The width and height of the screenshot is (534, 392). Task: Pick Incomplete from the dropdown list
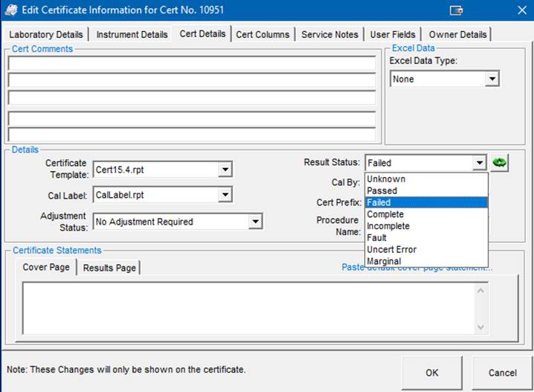click(x=387, y=226)
